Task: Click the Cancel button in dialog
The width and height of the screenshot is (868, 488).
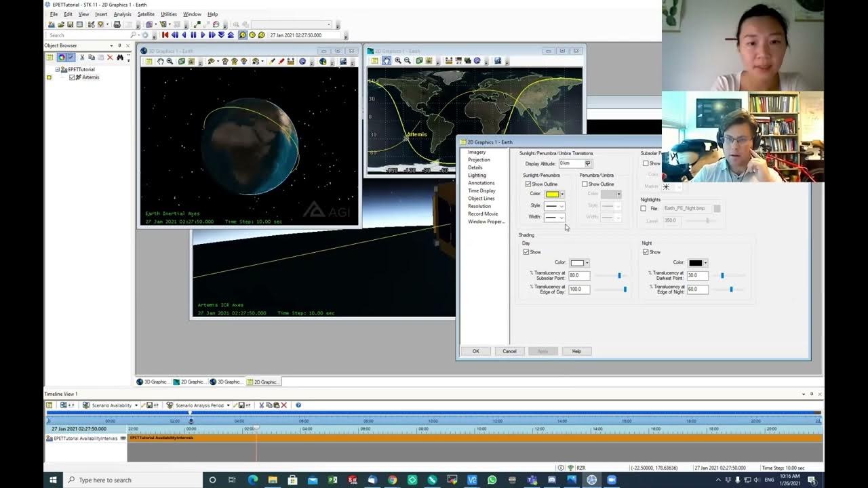Action: click(x=509, y=351)
